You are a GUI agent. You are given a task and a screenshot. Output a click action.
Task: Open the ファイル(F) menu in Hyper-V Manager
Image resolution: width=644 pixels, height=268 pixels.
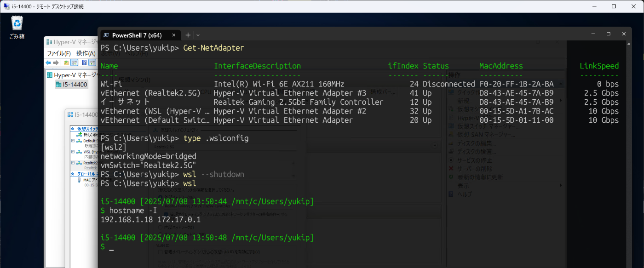[59, 53]
